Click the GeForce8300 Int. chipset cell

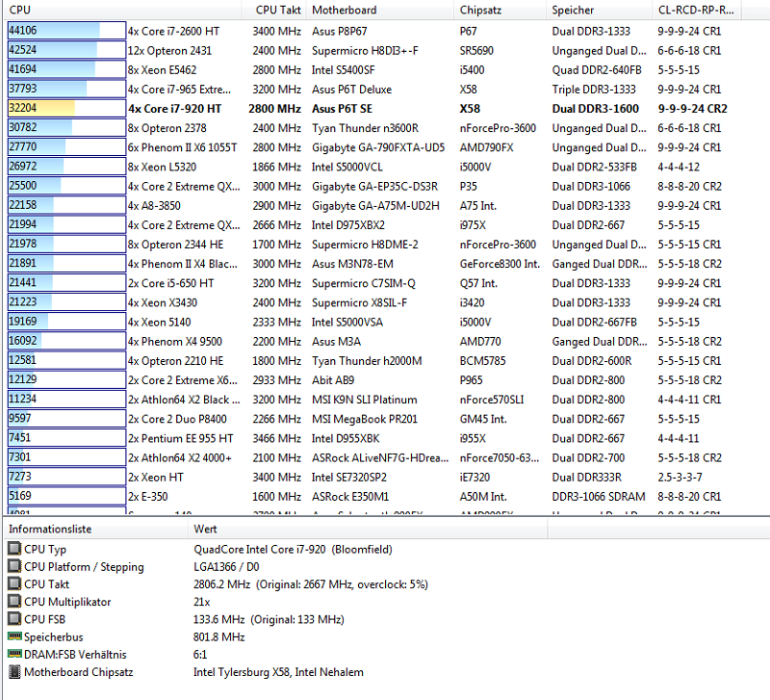click(500, 264)
